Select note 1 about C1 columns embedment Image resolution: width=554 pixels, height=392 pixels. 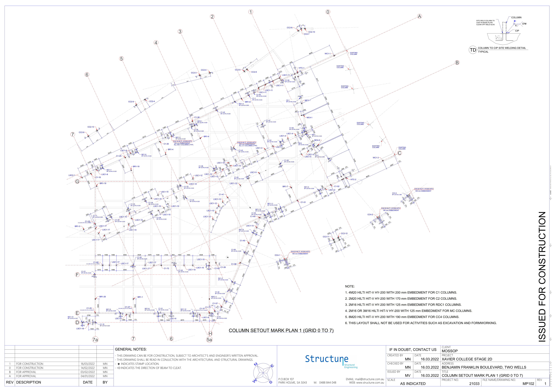(401, 293)
